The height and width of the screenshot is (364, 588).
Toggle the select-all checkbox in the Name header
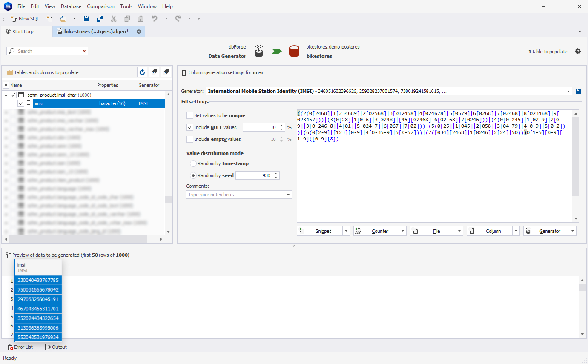tap(6, 85)
